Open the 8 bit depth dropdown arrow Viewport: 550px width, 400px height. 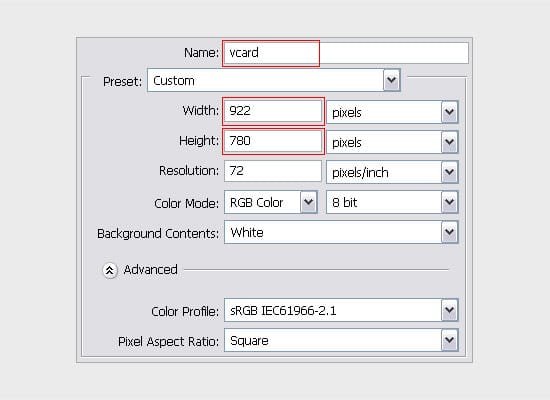[449, 202]
